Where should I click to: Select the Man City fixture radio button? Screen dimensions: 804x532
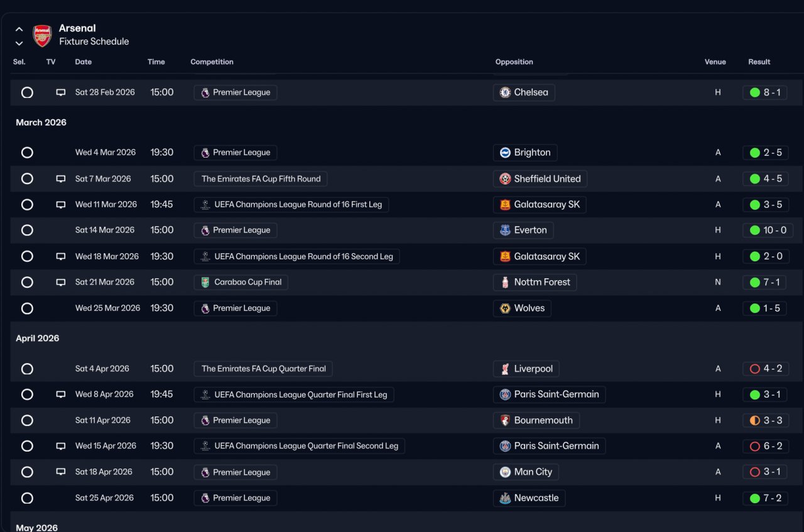pos(27,472)
